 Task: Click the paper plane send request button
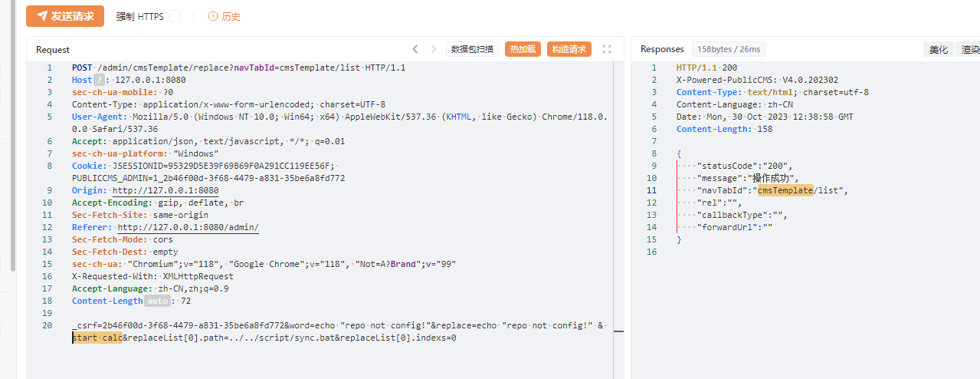click(x=65, y=16)
